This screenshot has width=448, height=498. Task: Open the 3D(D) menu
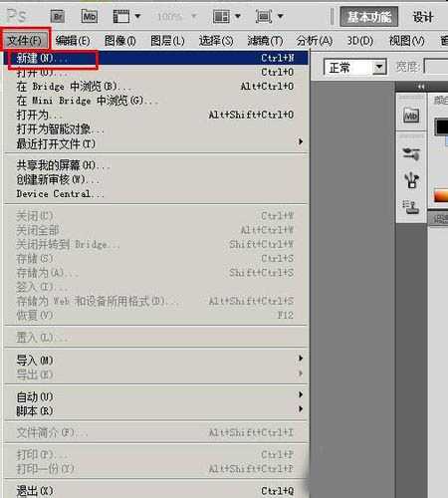360,41
